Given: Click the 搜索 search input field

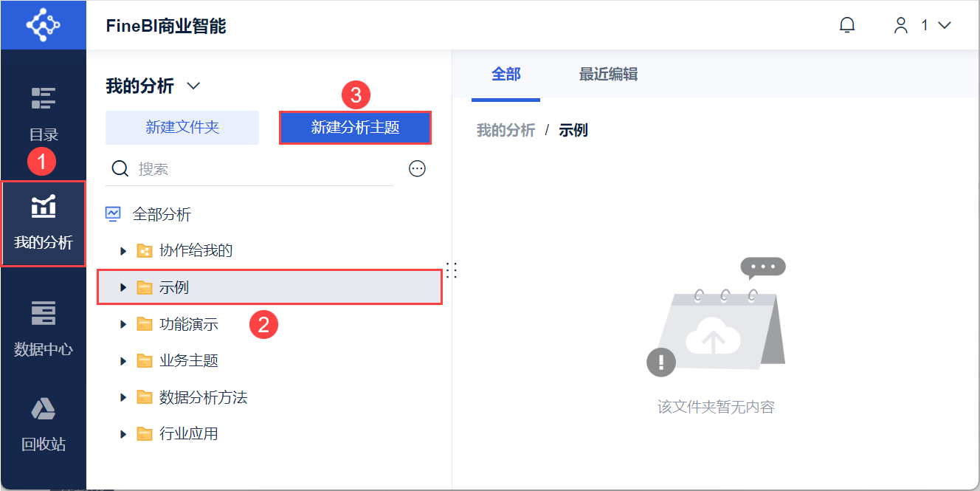Looking at the screenshot, I should (x=262, y=169).
